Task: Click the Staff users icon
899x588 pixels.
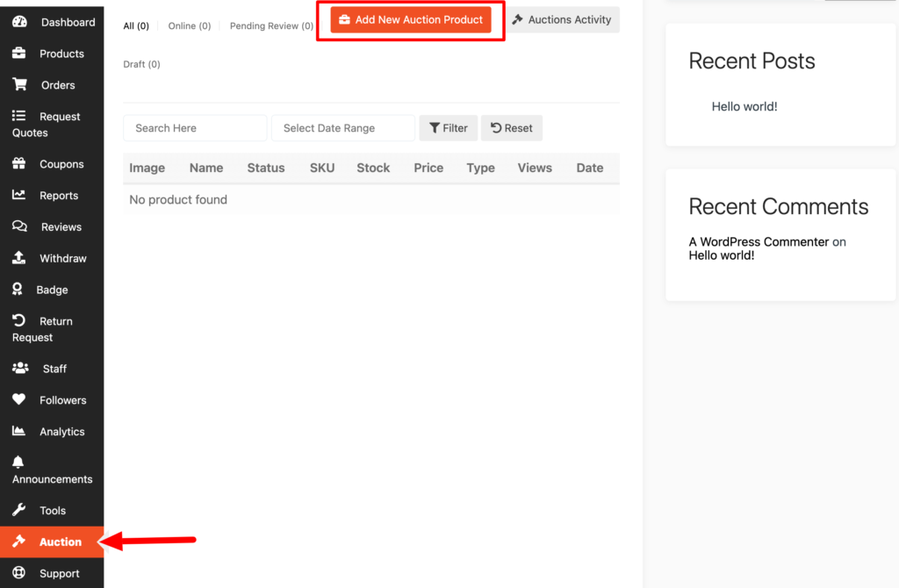Action: click(x=21, y=368)
